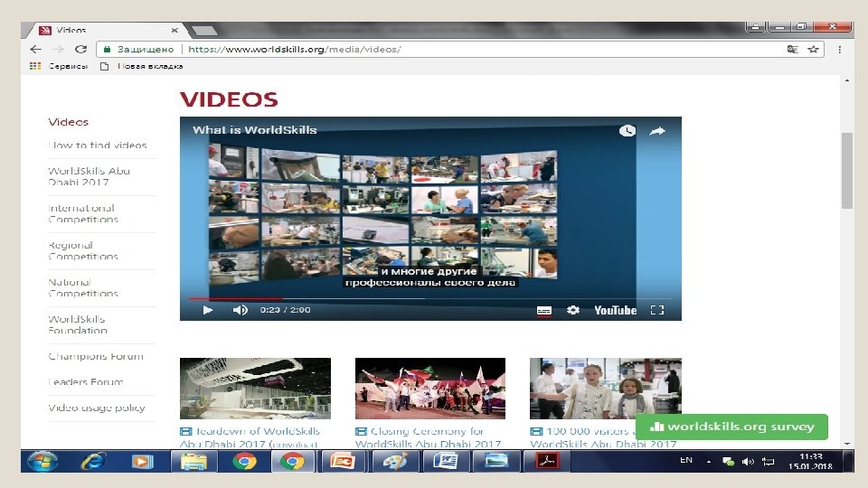Screen dimensions: 868x488
Task: Open Videos sidebar link
Action: (68, 122)
